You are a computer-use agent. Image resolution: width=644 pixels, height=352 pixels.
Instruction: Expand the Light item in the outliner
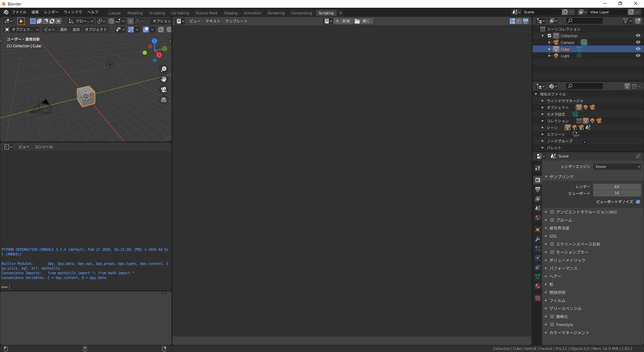(x=549, y=56)
